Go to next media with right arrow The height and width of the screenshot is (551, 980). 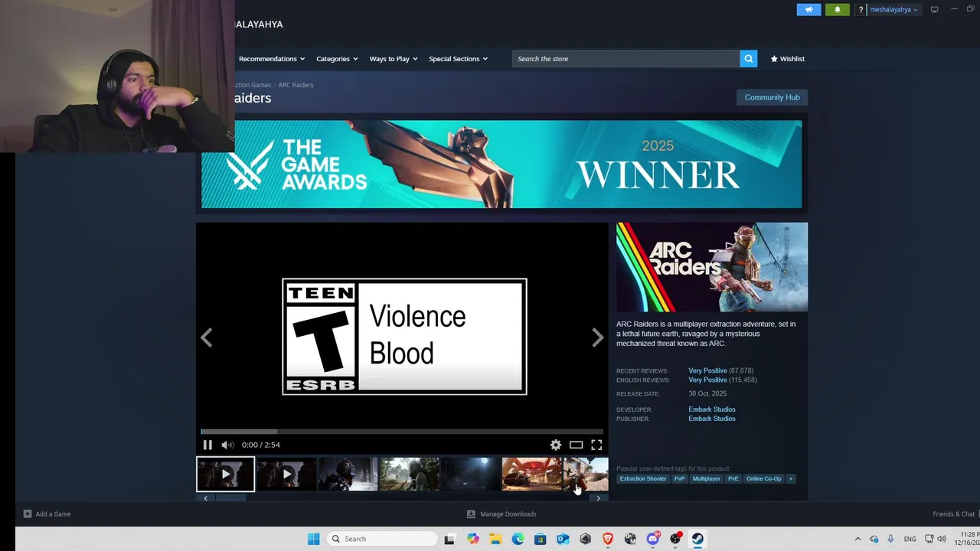[x=597, y=337]
